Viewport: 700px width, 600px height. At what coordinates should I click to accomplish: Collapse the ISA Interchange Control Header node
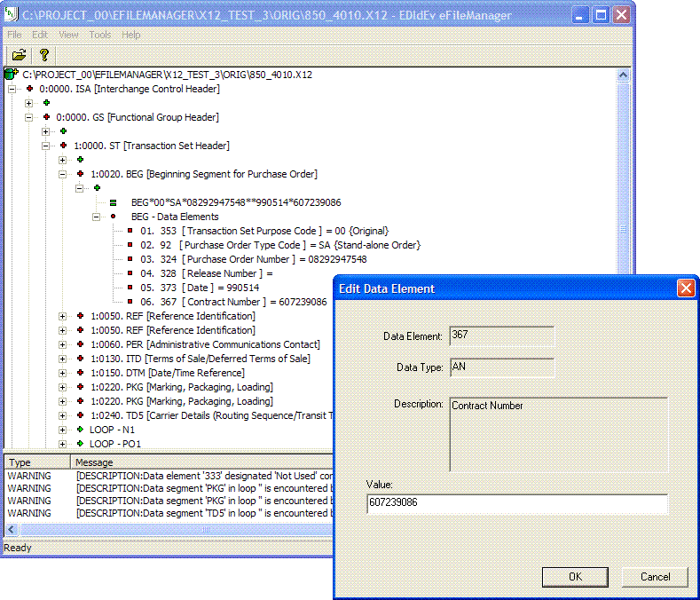coord(12,89)
